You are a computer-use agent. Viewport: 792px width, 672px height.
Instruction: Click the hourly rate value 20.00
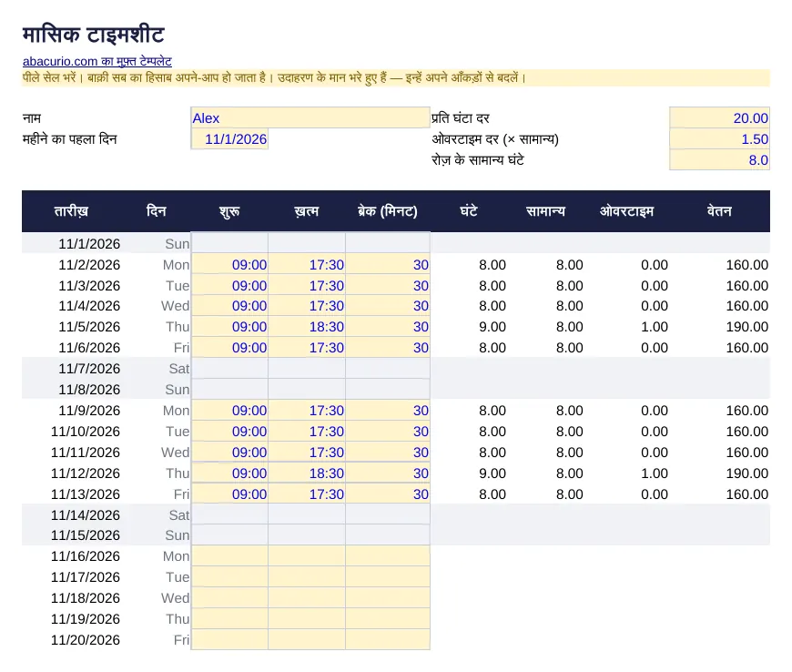tap(719, 117)
